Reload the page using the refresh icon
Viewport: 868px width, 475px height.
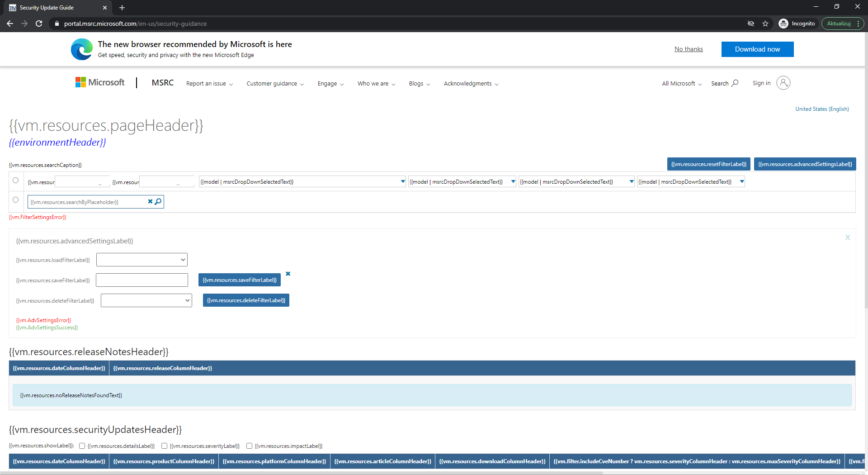[39, 24]
